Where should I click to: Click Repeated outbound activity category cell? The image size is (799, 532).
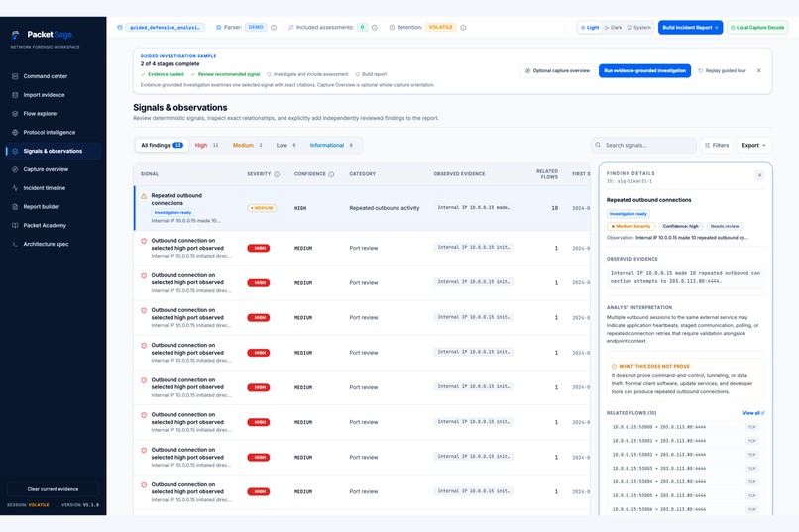pyautogui.click(x=385, y=208)
